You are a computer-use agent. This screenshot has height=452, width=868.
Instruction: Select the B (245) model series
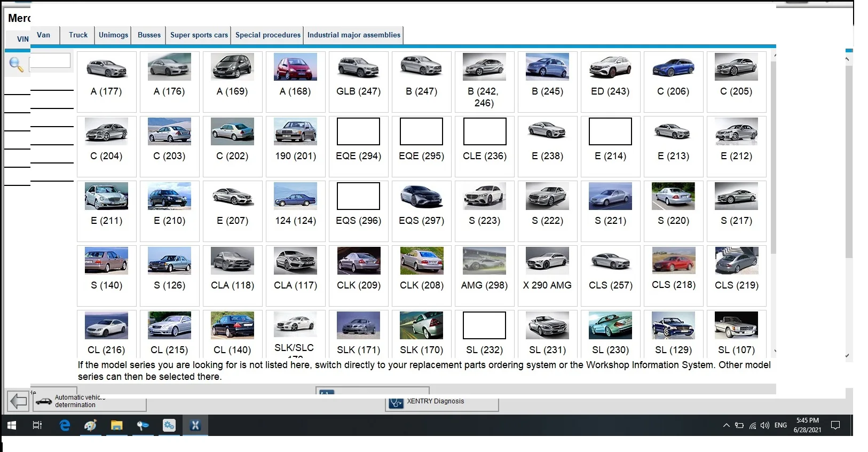point(548,82)
